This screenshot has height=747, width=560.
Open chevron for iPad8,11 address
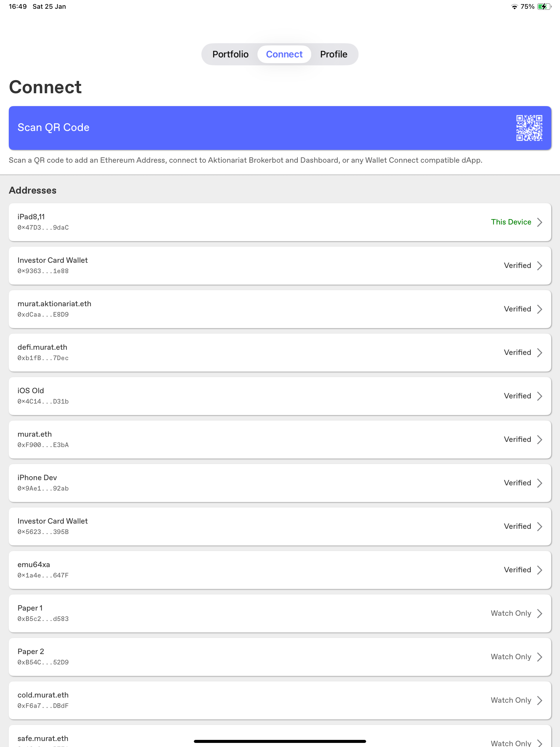pyautogui.click(x=539, y=222)
